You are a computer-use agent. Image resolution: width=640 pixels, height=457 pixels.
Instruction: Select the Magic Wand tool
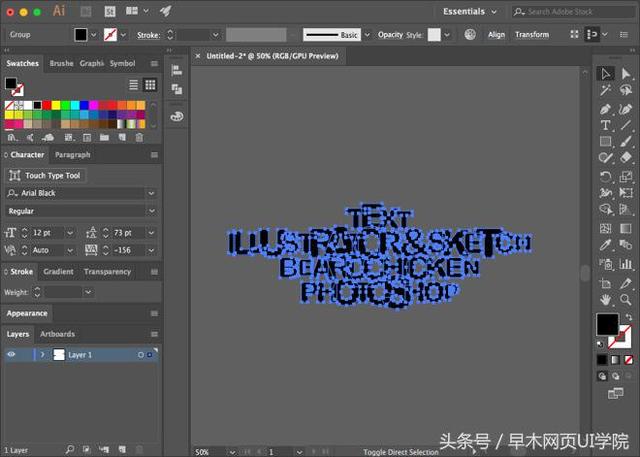[606, 91]
